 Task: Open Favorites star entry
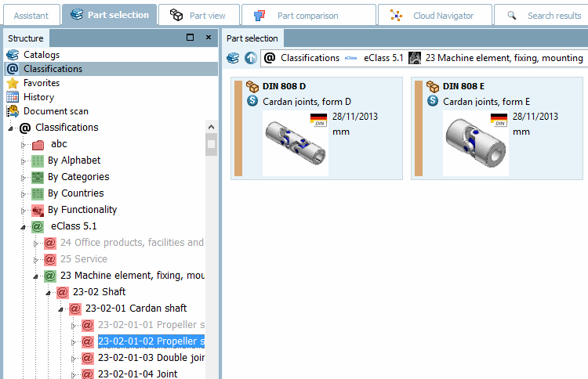point(42,83)
